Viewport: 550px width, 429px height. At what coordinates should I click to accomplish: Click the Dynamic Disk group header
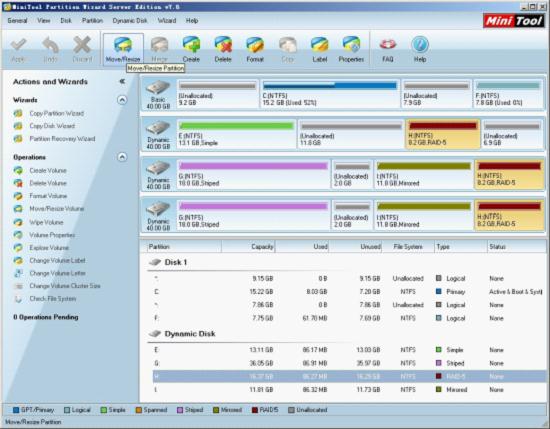[182, 334]
